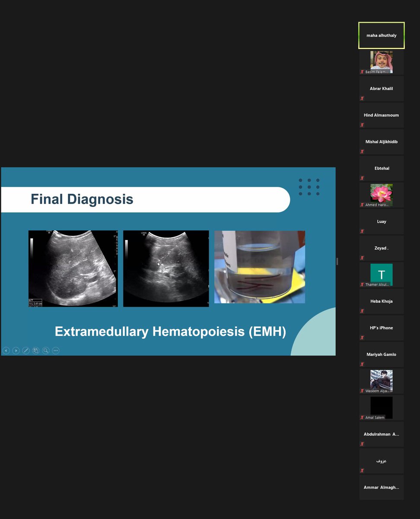This screenshot has height=519, width=420.
Task: Click Extramedullary Hematopoiesis (EMH) text
Action: [170, 332]
